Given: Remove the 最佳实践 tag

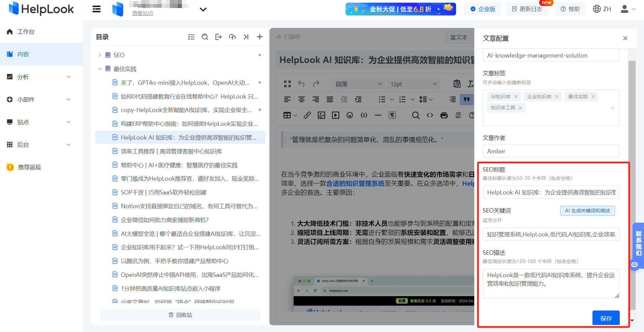Looking at the screenshot, I should pyautogui.click(x=593, y=97).
